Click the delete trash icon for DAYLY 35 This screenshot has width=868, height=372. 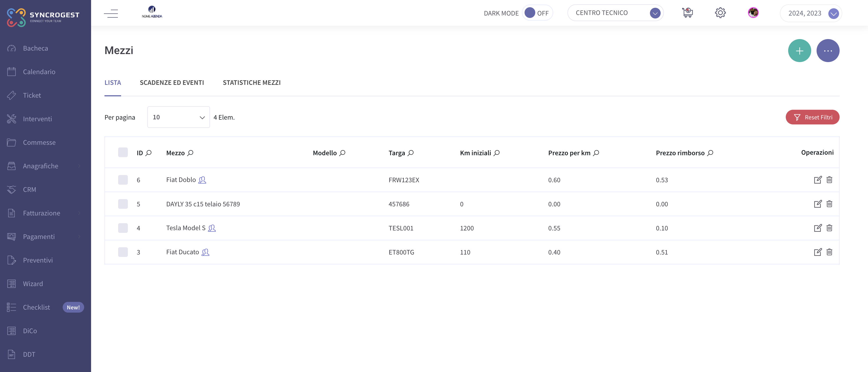[829, 204]
